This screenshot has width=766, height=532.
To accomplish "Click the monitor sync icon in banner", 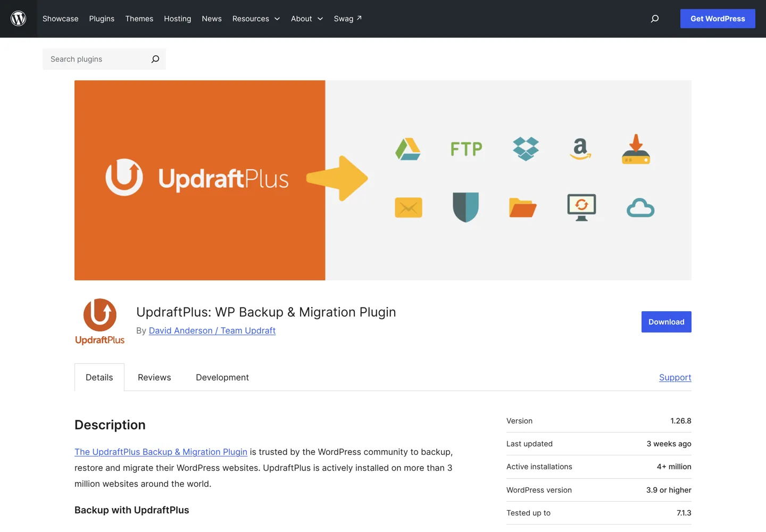I will click(582, 207).
